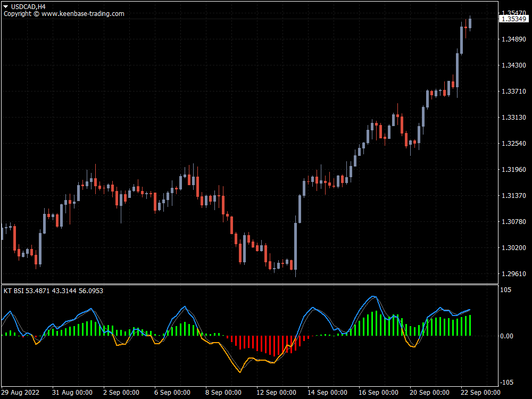Select the KT BSI indicator values label
The width and height of the screenshot is (532, 399).
pyautogui.click(x=53, y=291)
